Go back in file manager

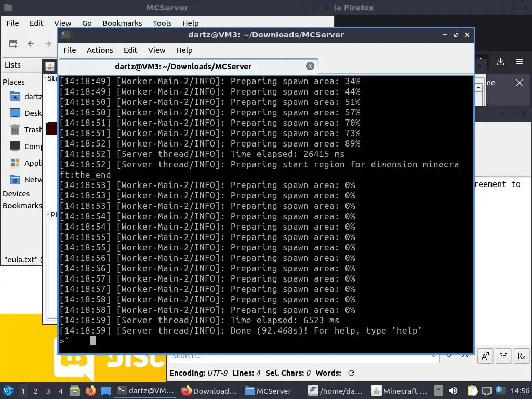tap(31, 44)
